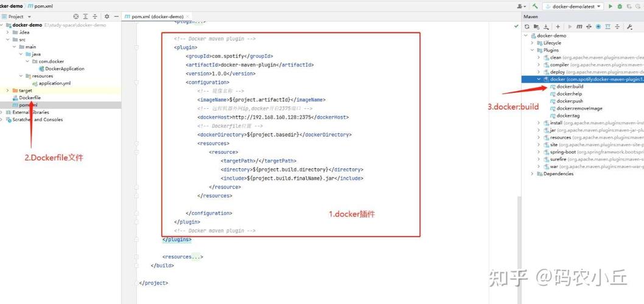
Task: Open Maven settings wrench
Action: [x=629, y=27]
